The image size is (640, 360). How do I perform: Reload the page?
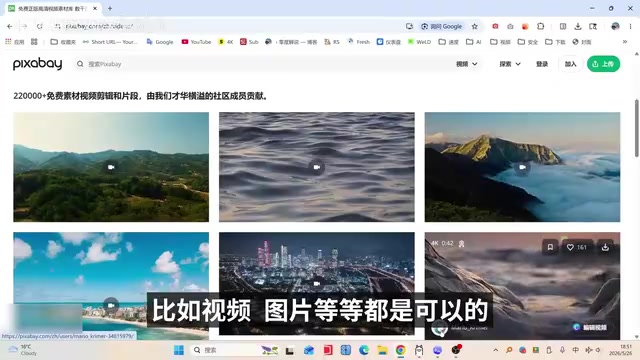(x=40, y=26)
